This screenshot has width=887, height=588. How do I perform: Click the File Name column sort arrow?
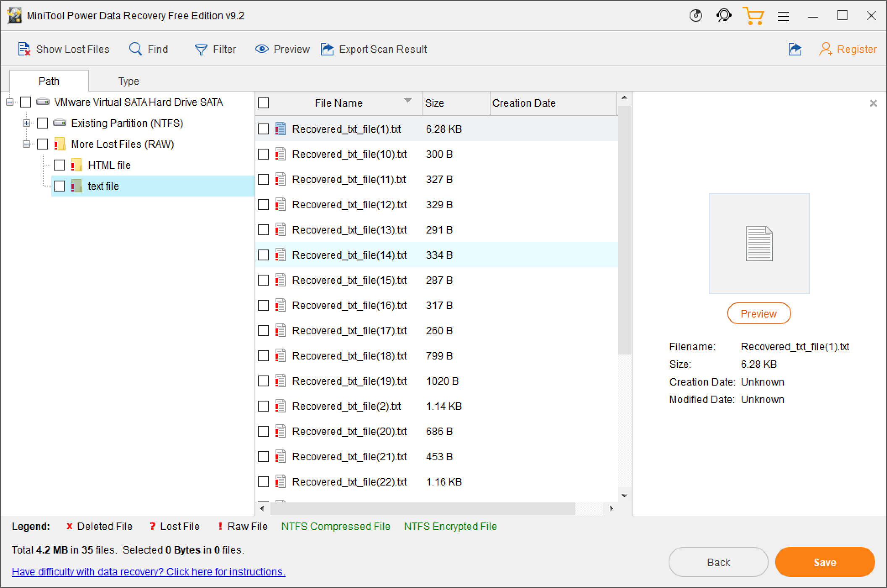tap(407, 100)
